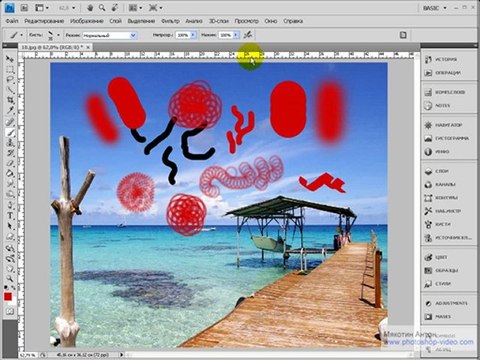This screenshot has width=480, height=360.
Task: Open the Окно menu
Action: 271,21
